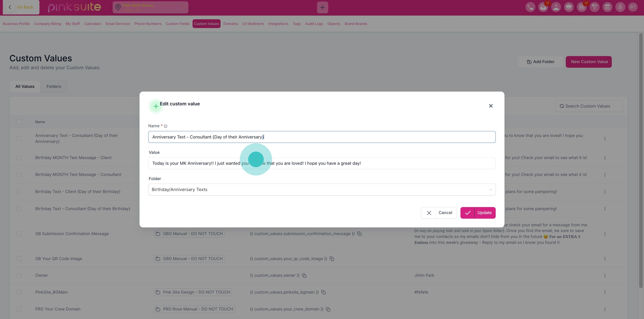Expand the Folder dropdown showing Birthday/Anniversary Texts
This screenshot has height=319, width=644.
[322, 190]
